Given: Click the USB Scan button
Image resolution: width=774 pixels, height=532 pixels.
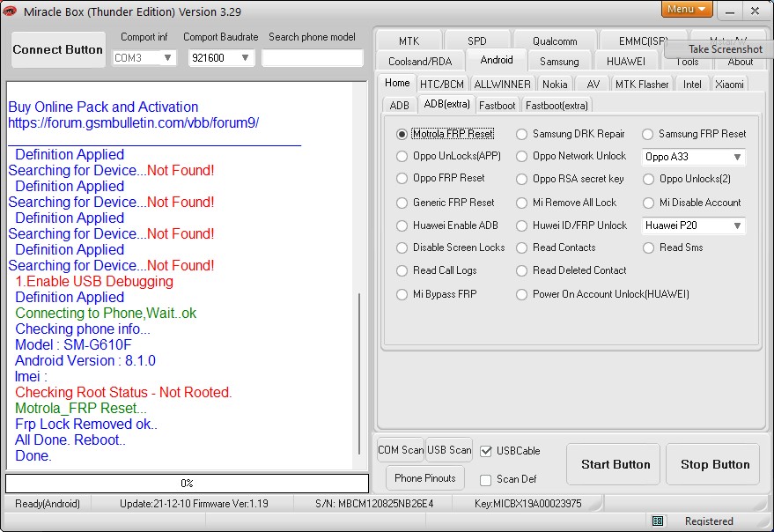Looking at the screenshot, I should coord(449,450).
